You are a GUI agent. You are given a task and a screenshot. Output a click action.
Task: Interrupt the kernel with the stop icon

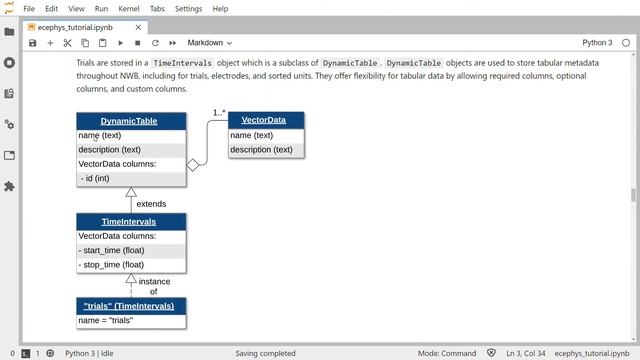click(x=138, y=43)
